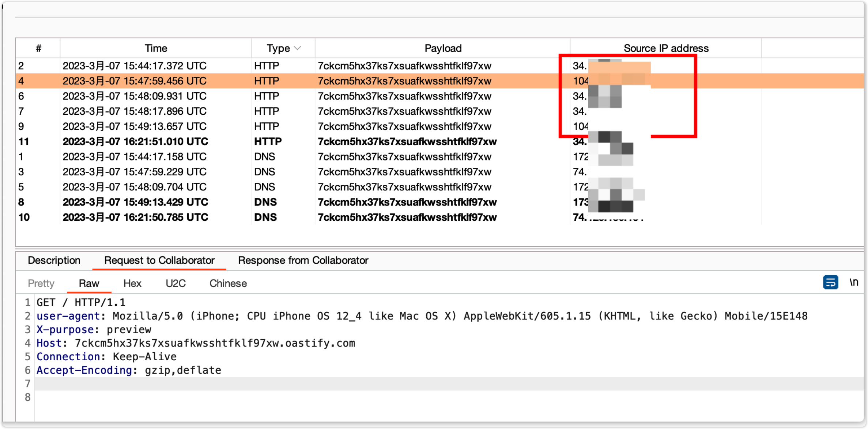Select highlighted HTTP row 4 at 15:47:59.456
This screenshot has height=429, width=868.
[x=439, y=81]
